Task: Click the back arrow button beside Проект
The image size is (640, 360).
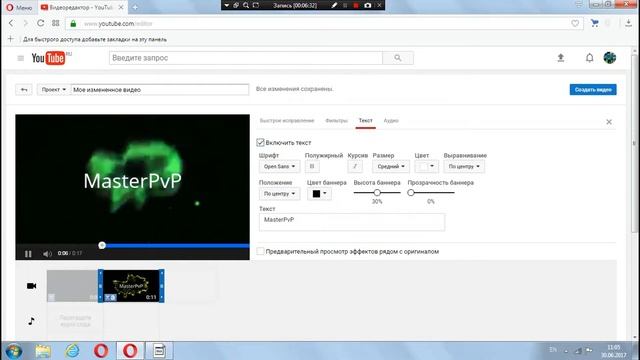Action: (24, 89)
